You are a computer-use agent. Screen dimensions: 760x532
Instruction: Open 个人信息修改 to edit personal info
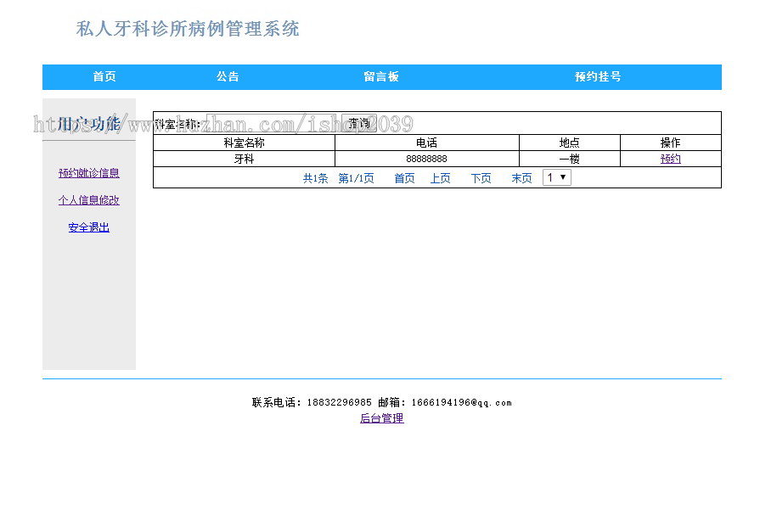[x=88, y=200]
